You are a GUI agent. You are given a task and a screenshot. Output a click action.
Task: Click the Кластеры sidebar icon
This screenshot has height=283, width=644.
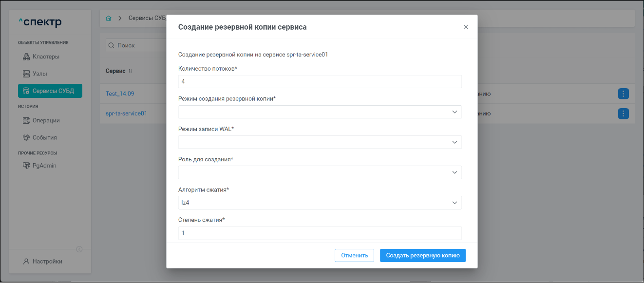[27, 57]
